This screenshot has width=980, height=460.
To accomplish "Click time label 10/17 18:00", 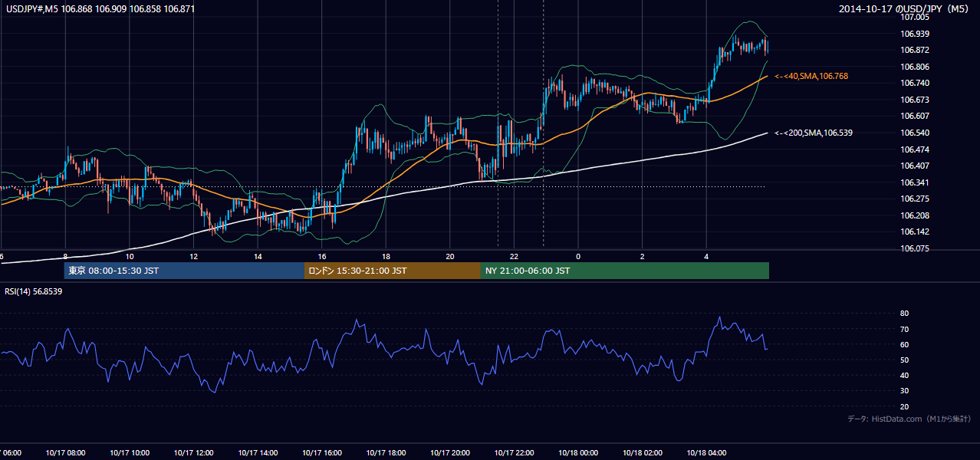I will (x=386, y=453).
